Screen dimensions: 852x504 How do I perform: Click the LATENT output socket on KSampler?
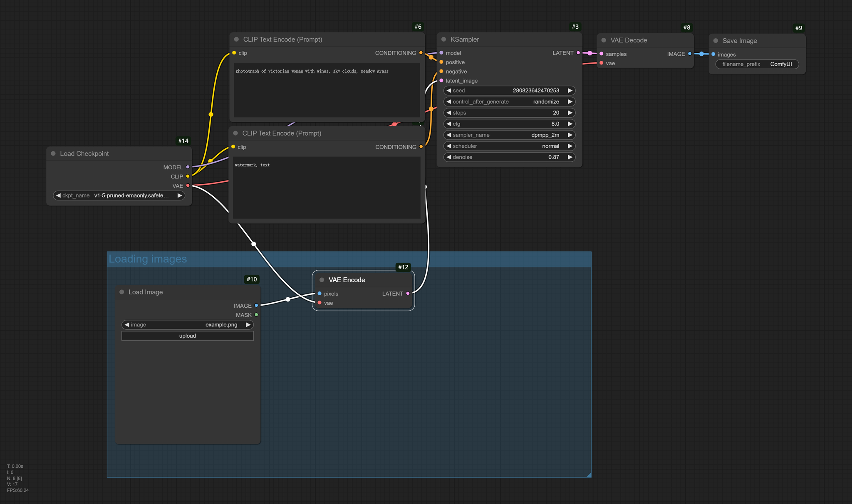tap(578, 53)
